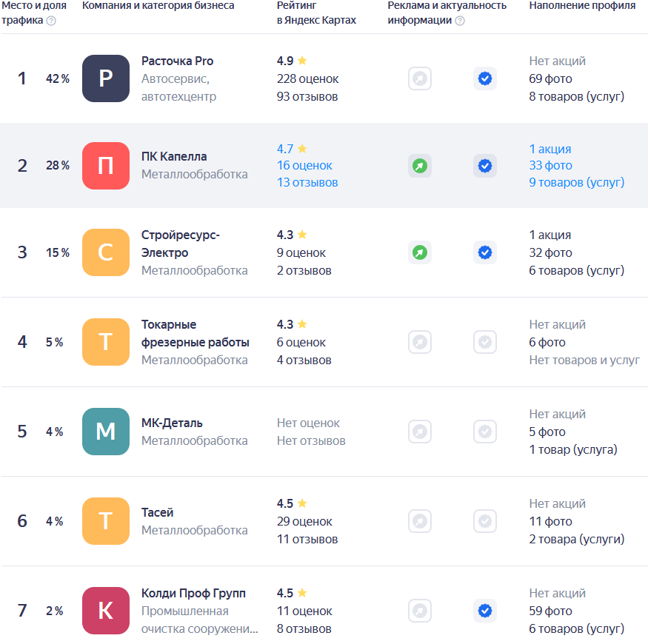Image resolution: width=648 pixels, height=644 pixels.
Task: Click the grey advertising icon for Тасей
Action: point(420,521)
